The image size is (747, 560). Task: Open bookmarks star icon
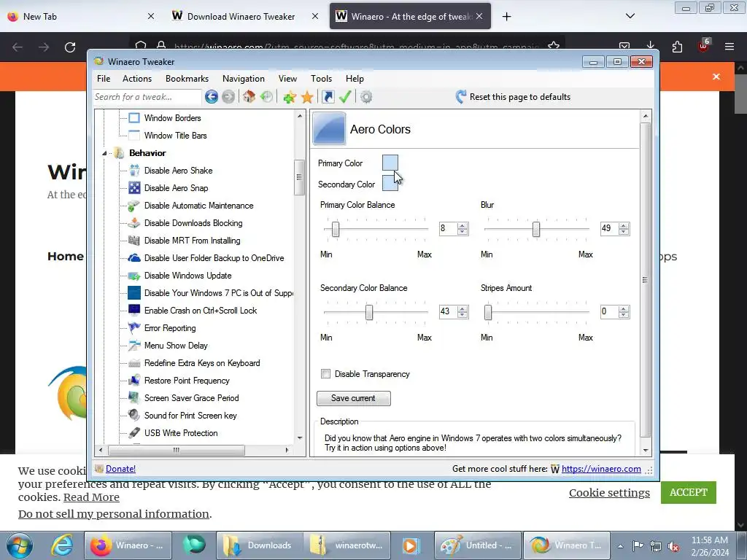[307, 97]
